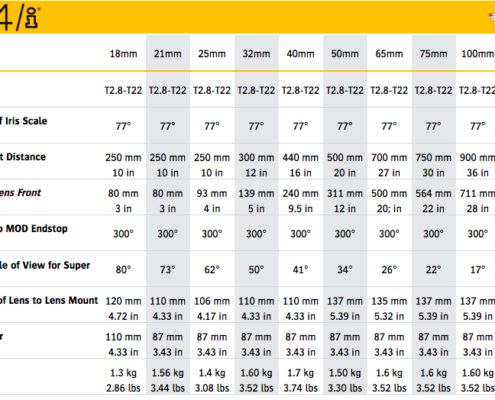
Task: Select the 21mm column header
Action: click(x=168, y=54)
